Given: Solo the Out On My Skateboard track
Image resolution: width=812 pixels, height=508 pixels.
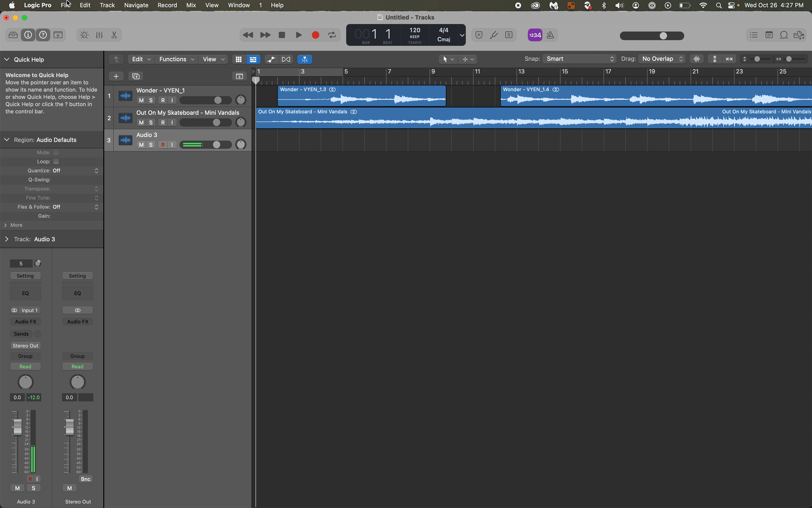Looking at the screenshot, I should [151, 122].
